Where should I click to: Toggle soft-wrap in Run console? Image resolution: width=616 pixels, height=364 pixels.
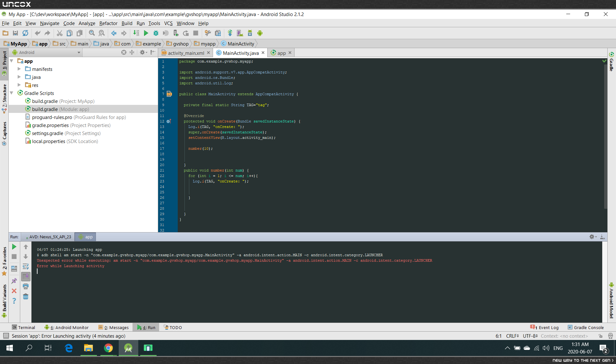click(x=26, y=267)
